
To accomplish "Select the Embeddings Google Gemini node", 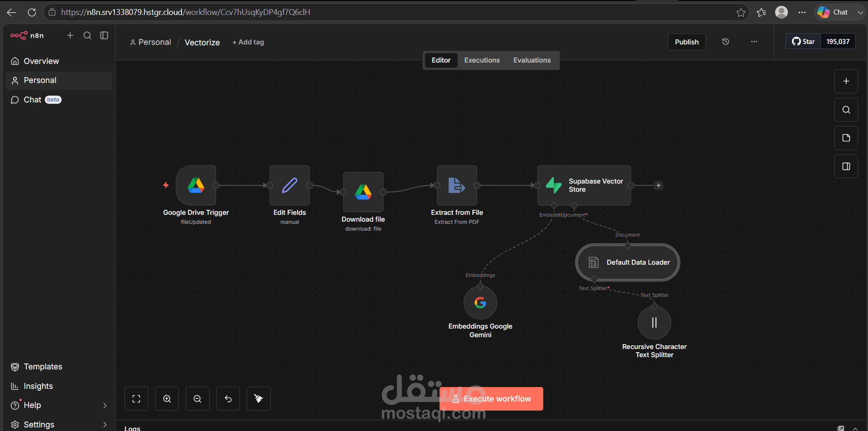I will (x=480, y=303).
